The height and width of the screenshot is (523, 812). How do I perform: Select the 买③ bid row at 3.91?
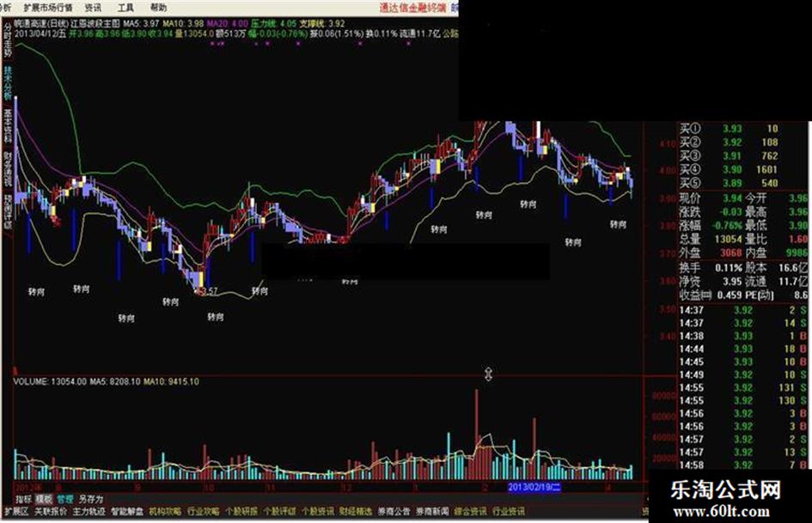[x=730, y=155]
